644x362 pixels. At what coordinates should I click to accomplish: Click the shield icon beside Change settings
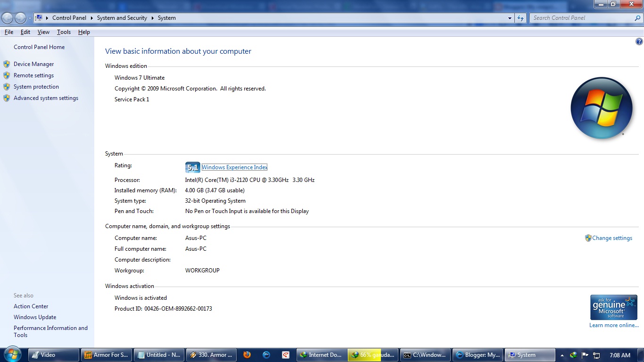click(x=588, y=238)
